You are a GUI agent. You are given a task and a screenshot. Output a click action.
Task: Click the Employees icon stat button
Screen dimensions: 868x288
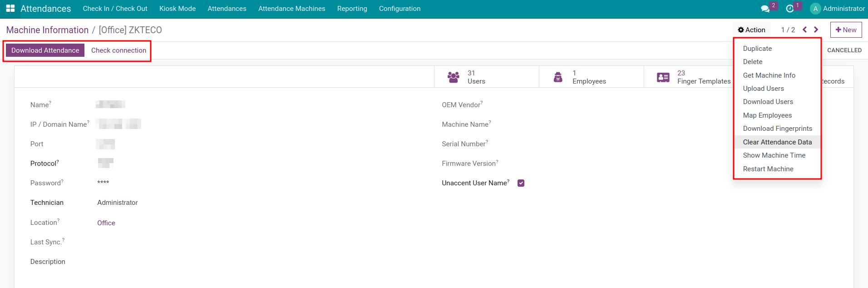tap(558, 77)
